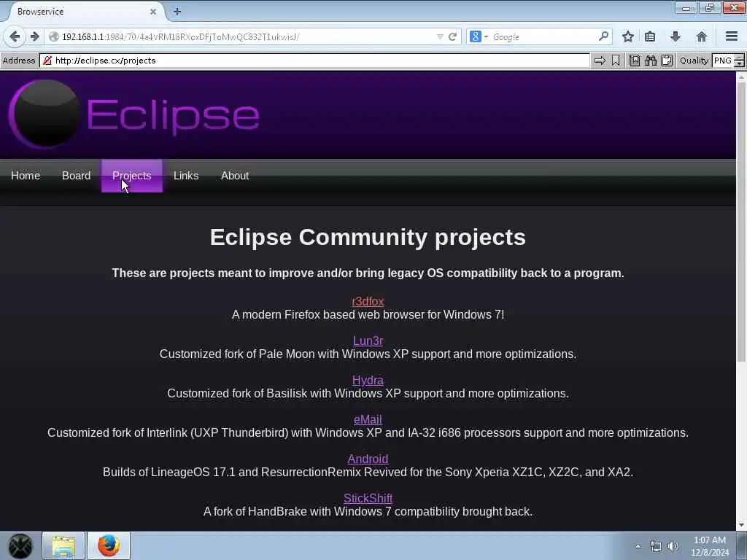Open the Android project link
This screenshot has width=747, height=560.
click(x=368, y=459)
